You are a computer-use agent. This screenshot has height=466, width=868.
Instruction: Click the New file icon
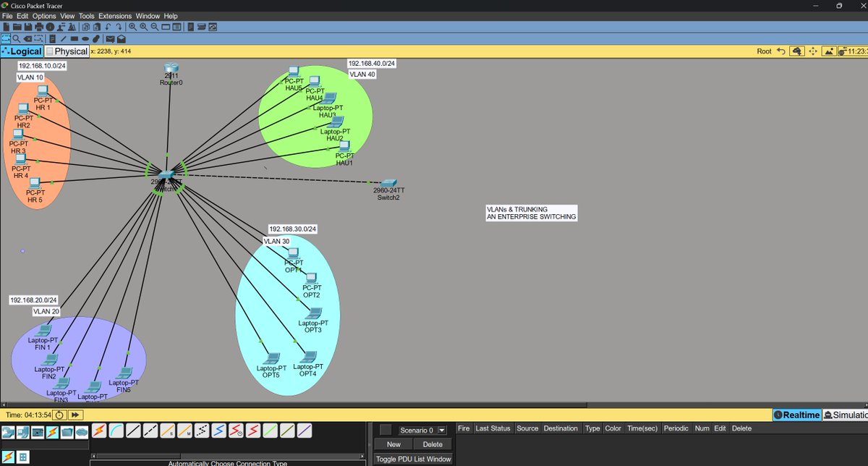click(6, 27)
